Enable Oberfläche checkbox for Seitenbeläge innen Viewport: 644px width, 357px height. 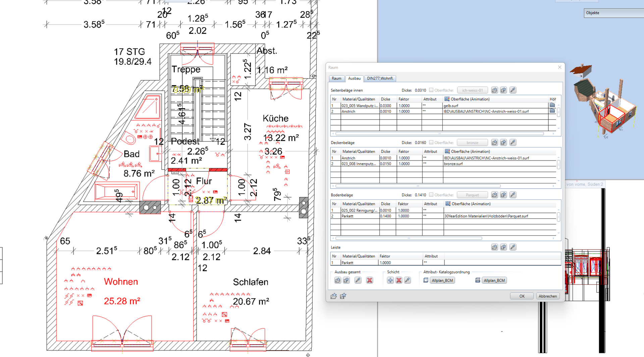pyautogui.click(x=431, y=90)
